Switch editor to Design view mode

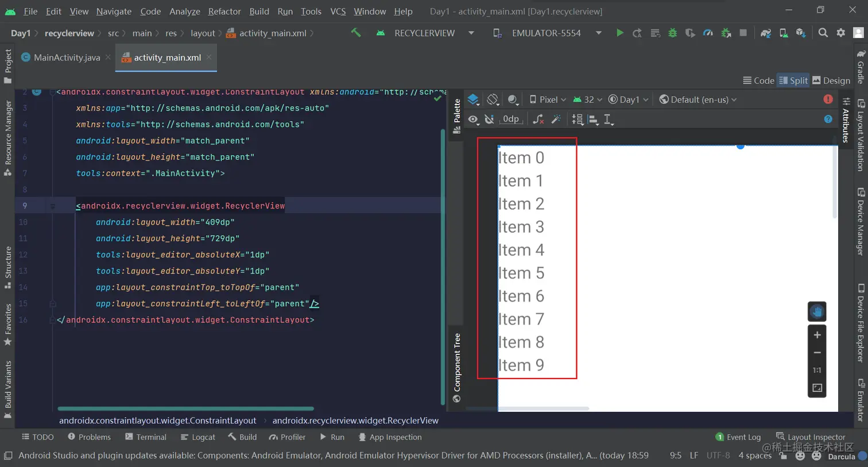(831, 80)
